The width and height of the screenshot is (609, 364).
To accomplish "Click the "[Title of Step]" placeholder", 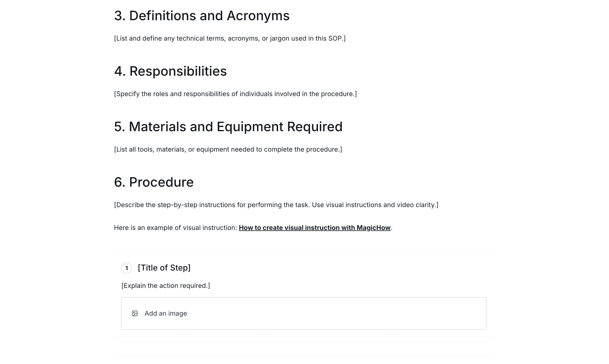I will pyautogui.click(x=164, y=268).
